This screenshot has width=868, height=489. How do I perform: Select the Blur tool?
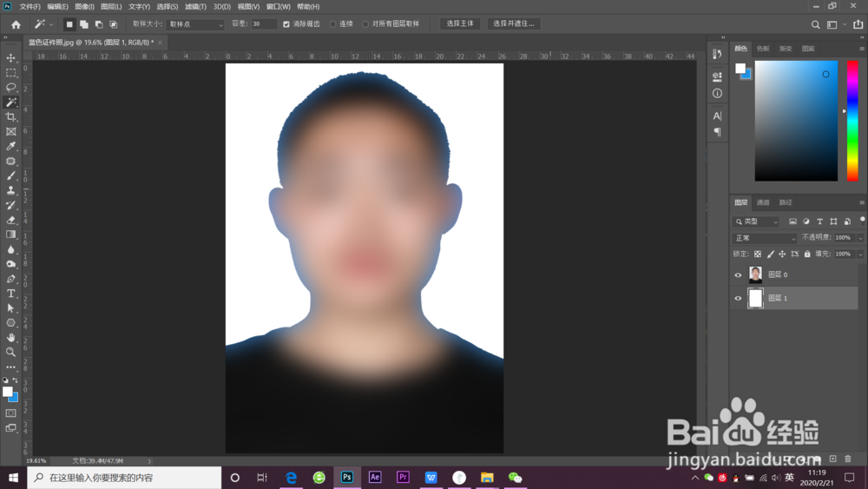[x=10, y=249]
